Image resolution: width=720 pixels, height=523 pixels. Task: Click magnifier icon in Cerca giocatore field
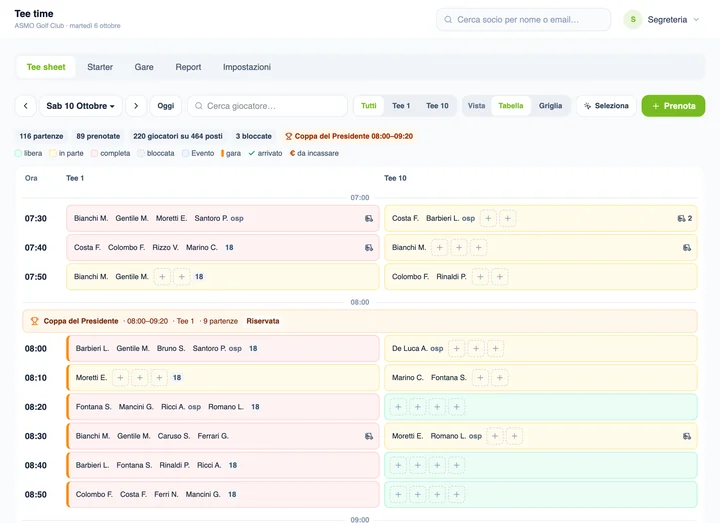click(199, 106)
